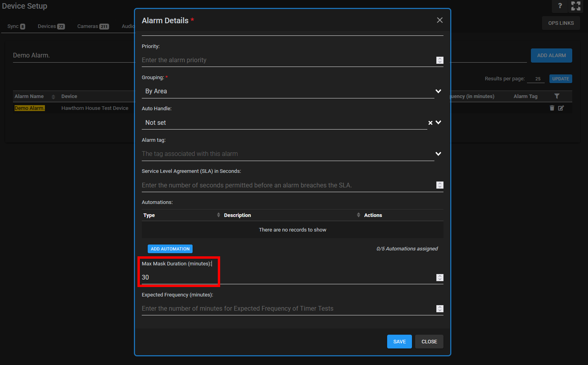588x365 pixels.
Task: Click the help question mark icon
Action: (560, 6)
